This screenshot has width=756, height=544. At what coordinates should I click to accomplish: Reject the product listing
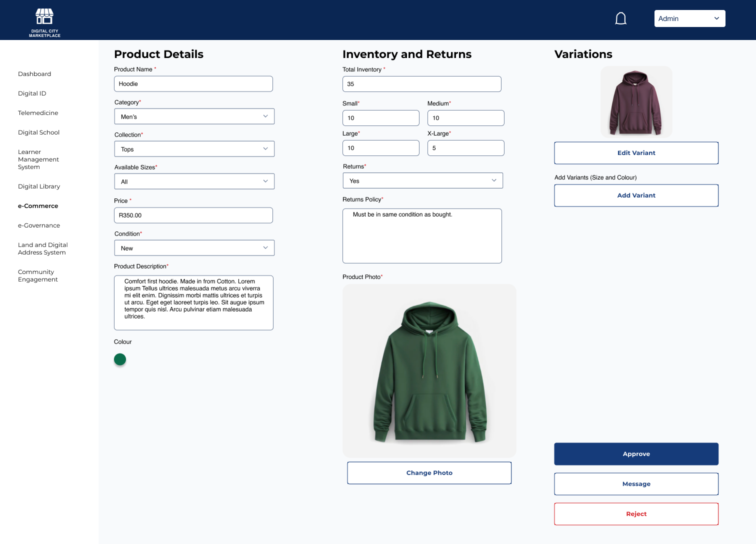[636, 514]
